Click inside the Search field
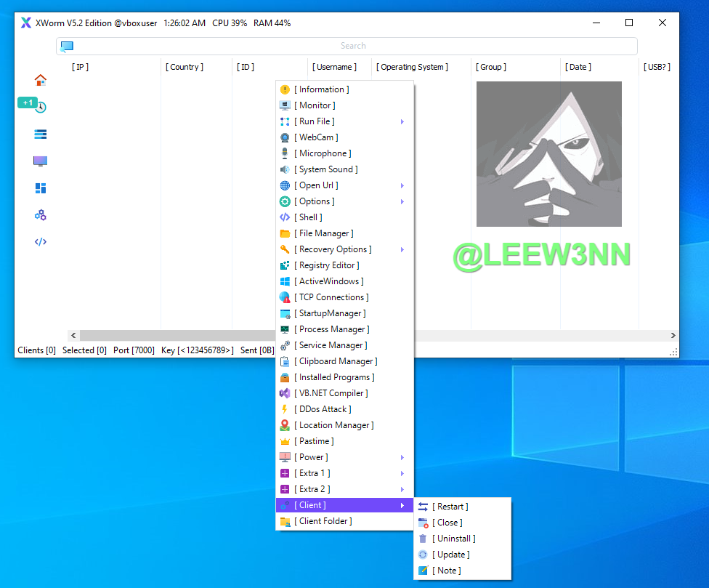 353,46
